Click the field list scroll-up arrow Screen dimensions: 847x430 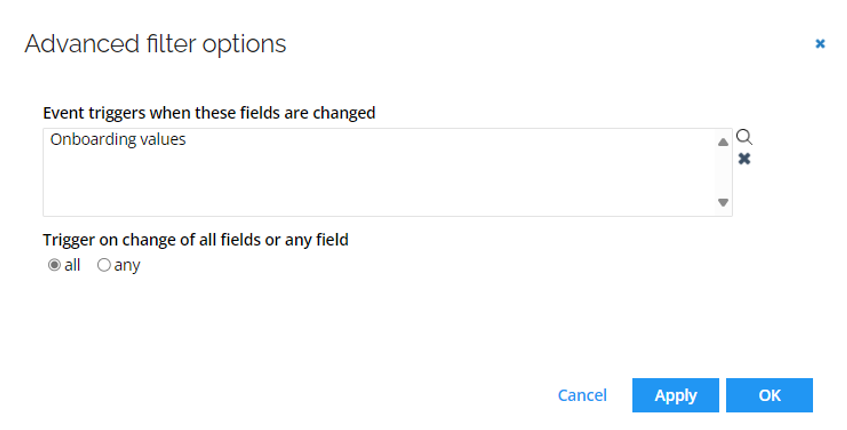pyautogui.click(x=723, y=142)
